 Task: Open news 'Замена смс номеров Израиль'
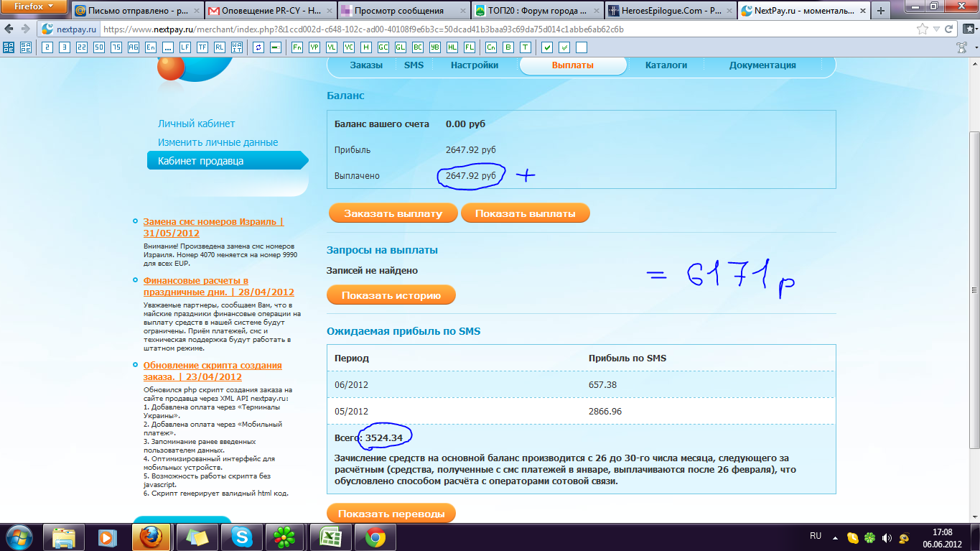[213, 228]
